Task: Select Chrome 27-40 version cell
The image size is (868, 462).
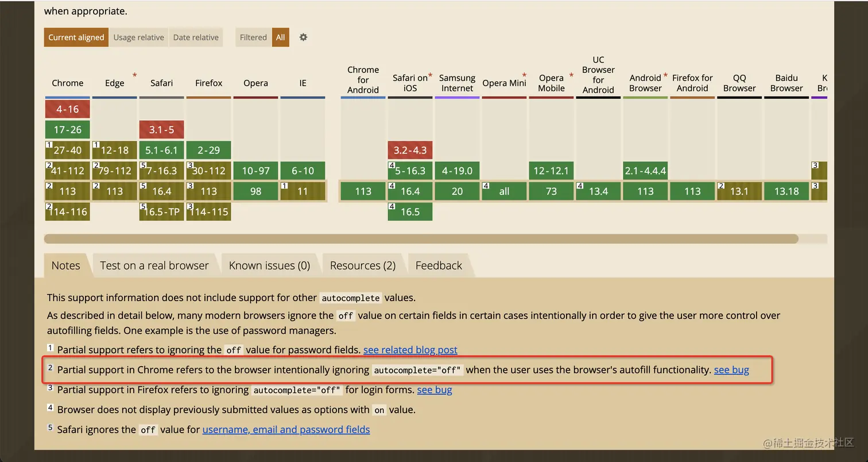Action: coord(68,150)
